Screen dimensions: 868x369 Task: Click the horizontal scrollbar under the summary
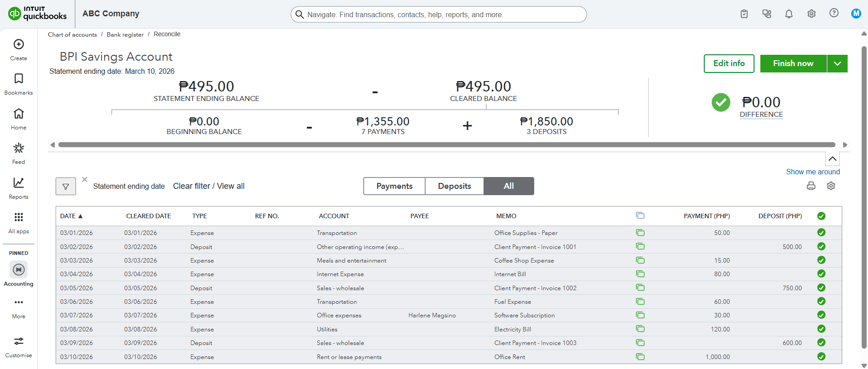point(446,145)
